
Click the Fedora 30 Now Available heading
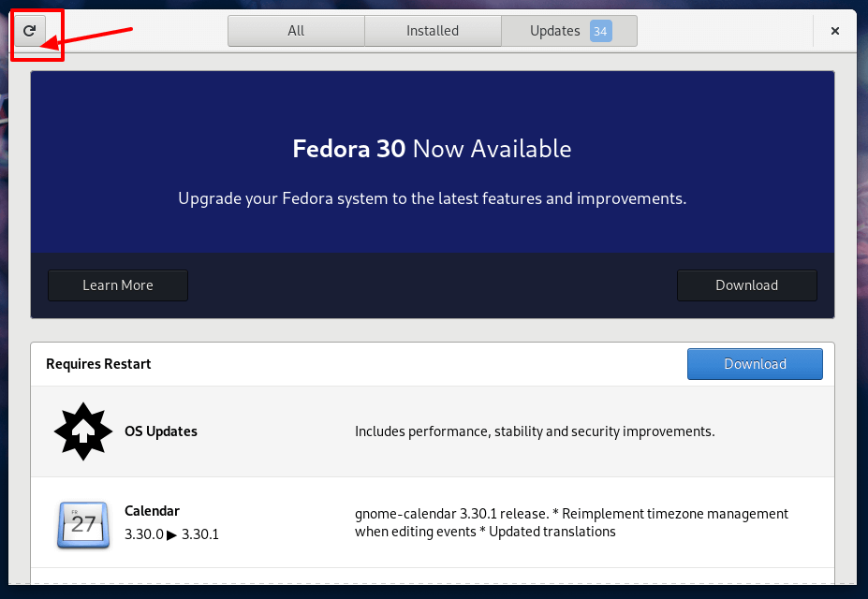pyautogui.click(x=432, y=149)
